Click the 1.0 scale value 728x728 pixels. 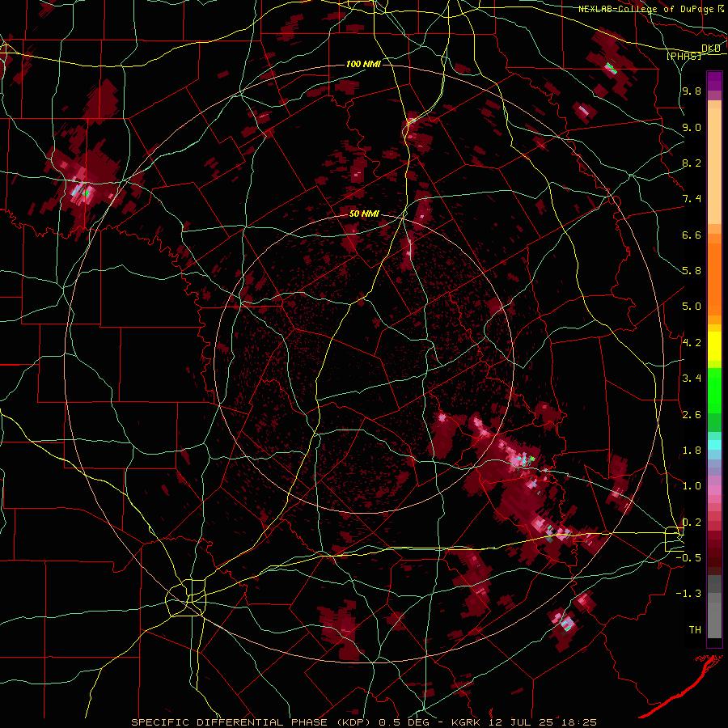point(692,486)
